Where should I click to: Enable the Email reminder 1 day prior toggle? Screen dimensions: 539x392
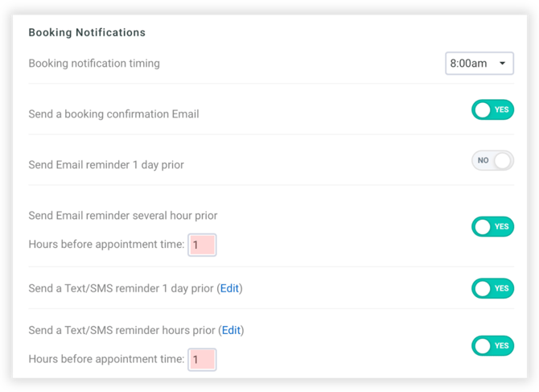coord(492,161)
